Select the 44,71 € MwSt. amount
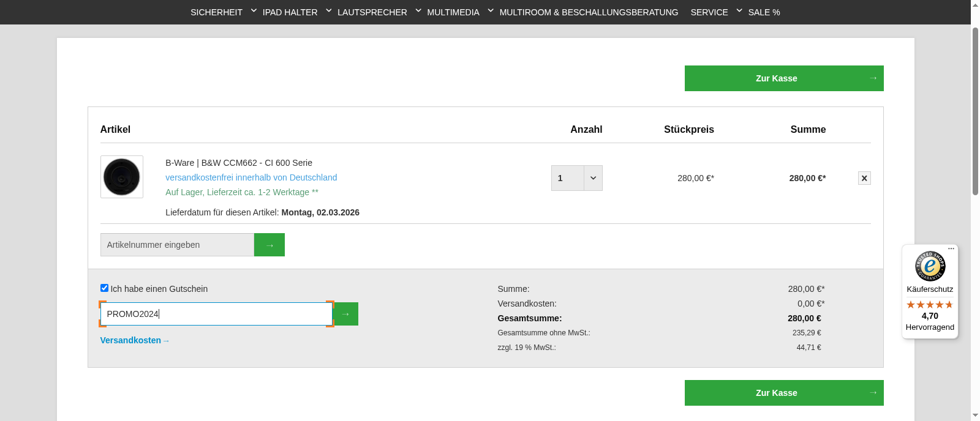 click(x=809, y=348)
